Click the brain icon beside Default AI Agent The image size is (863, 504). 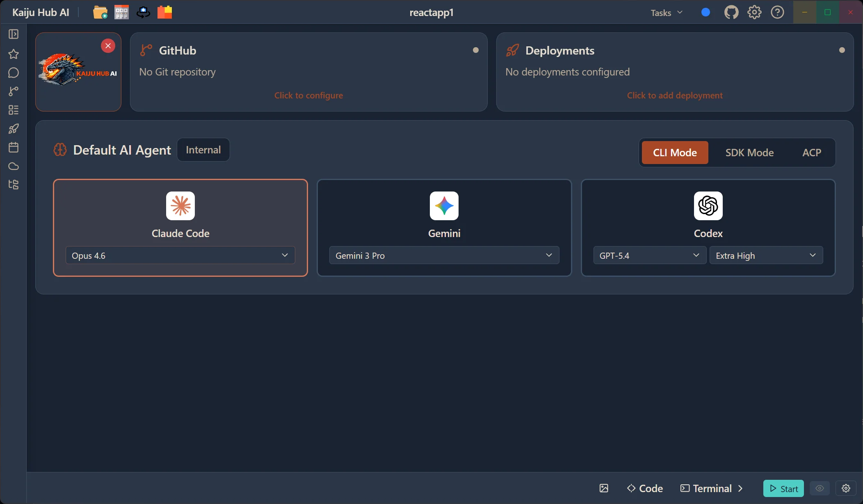(x=60, y=150)
